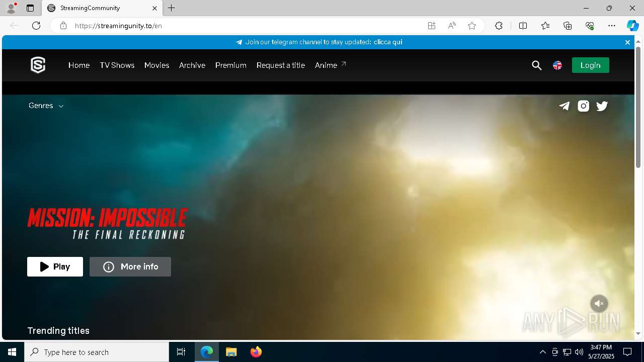
Task: Open system volume control
Action: click(x=579, y=352)
